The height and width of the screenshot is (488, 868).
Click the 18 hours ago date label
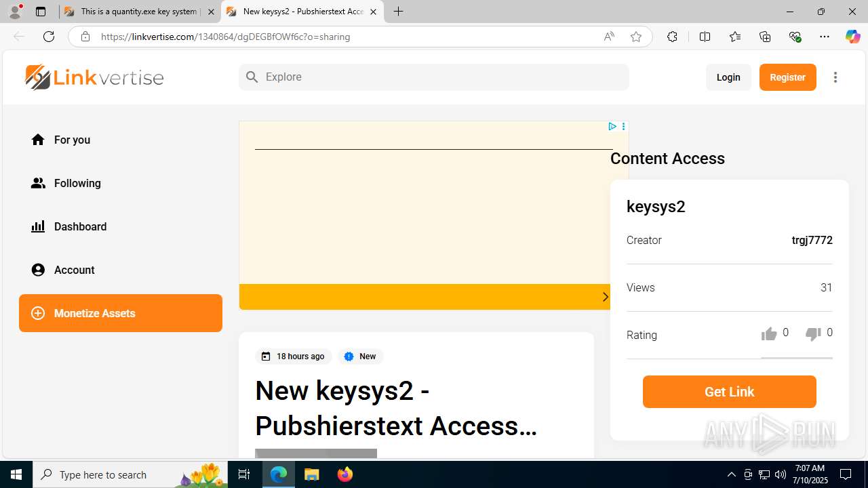(x=293, y=357)
